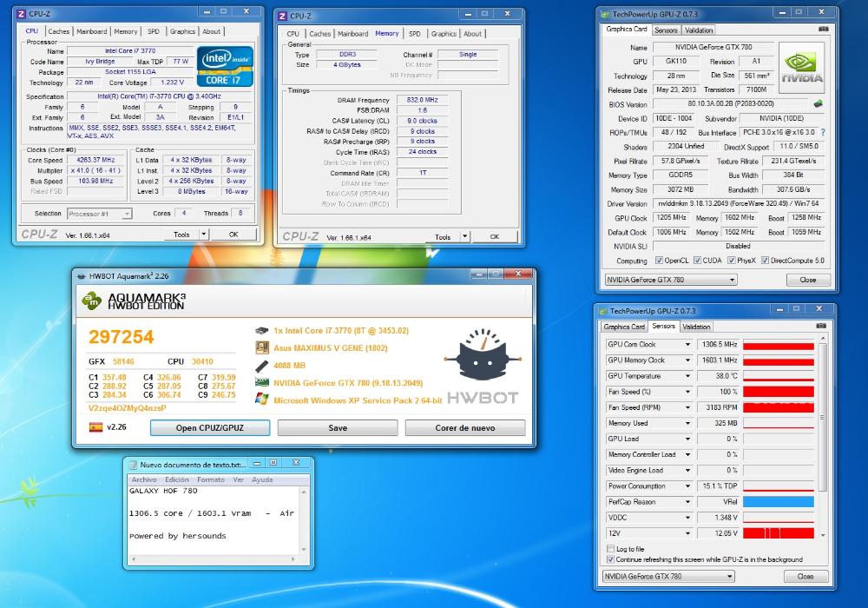Open the Tools dropdown arrow in CPU-Z Memory window
This screenshot has height=608, width=868.
[465, 236]
